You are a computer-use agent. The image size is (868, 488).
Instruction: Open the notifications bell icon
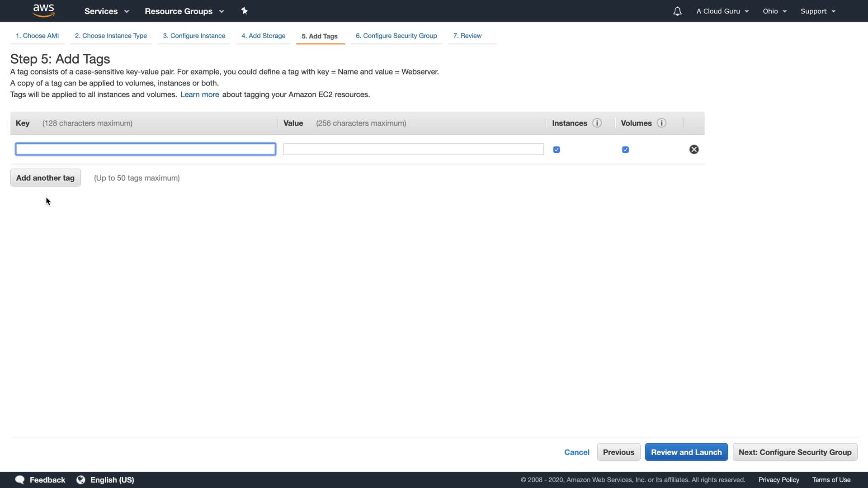(677, 11)
